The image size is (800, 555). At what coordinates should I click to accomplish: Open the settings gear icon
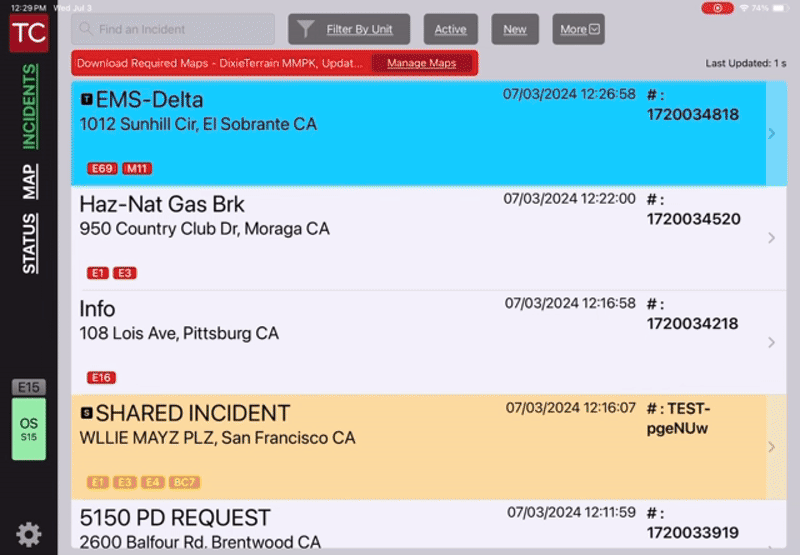click(x=28, y=534)
